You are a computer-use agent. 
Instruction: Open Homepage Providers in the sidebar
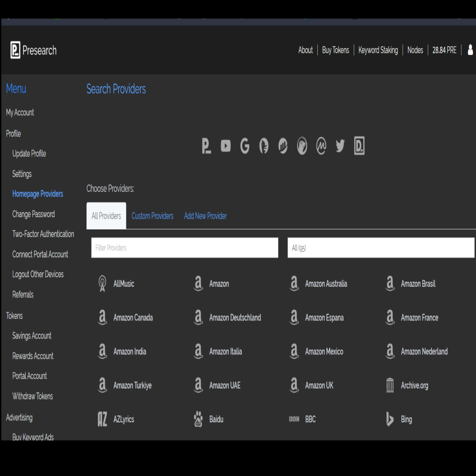point(38,194)
